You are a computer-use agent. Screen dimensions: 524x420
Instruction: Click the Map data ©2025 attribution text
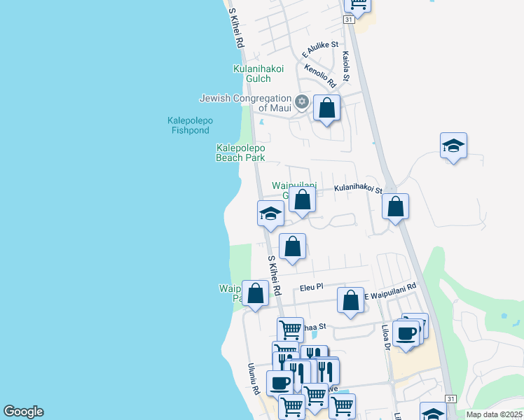click(494, 415)
